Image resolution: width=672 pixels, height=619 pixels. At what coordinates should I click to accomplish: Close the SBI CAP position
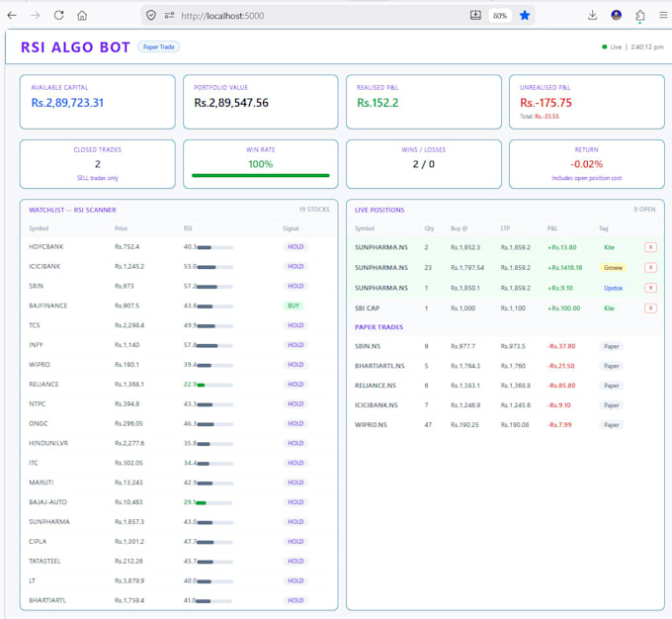(x=650, y=308)
